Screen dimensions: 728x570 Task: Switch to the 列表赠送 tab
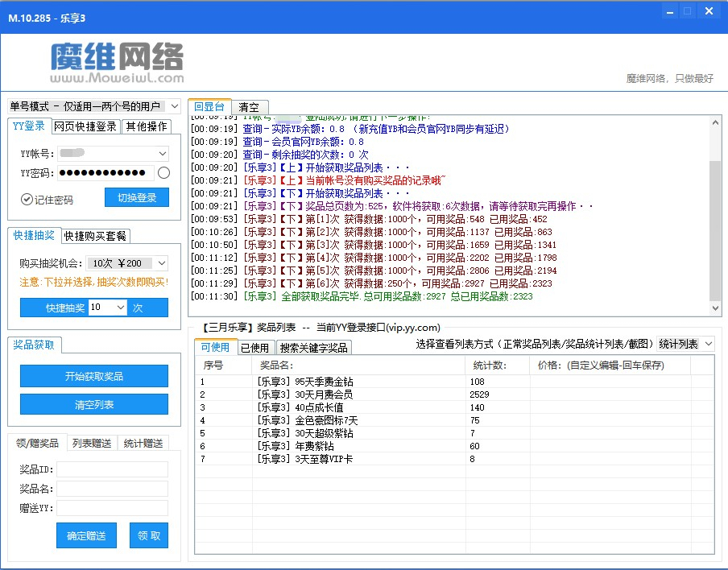[92, 444]
